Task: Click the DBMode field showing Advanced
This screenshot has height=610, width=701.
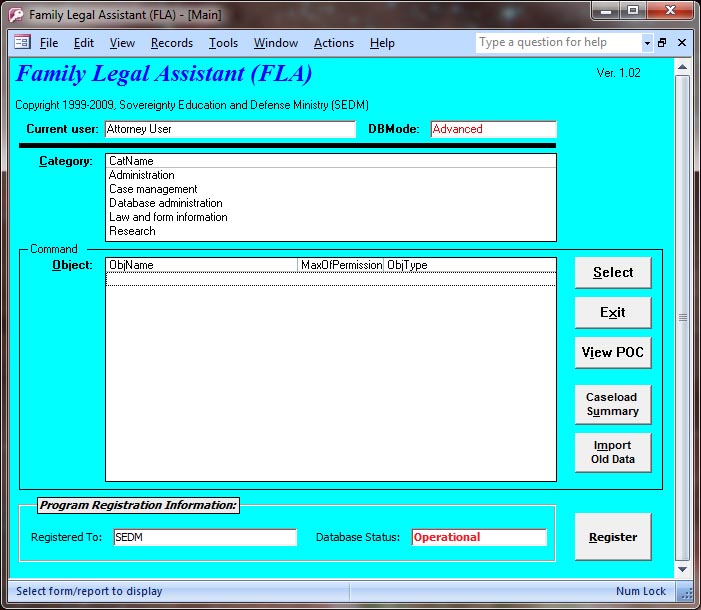Action: click(494, 129)
